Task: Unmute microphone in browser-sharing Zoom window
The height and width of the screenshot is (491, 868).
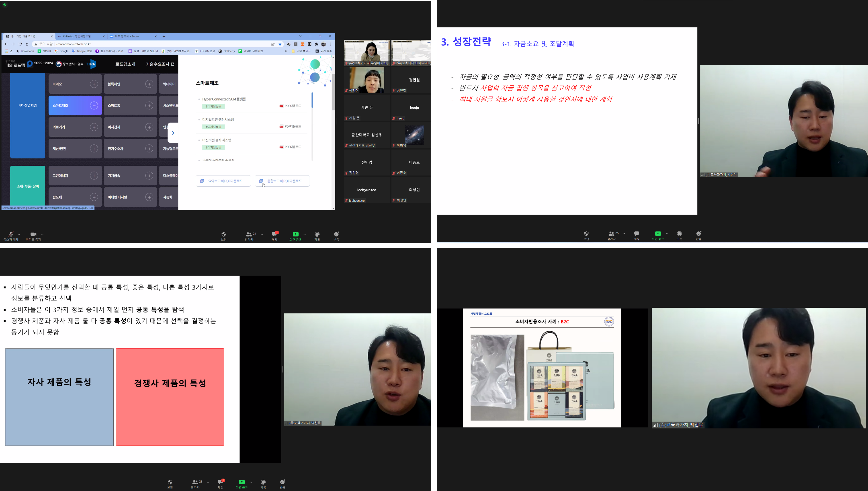Action: pyautogui.click(x=11, y=236)
